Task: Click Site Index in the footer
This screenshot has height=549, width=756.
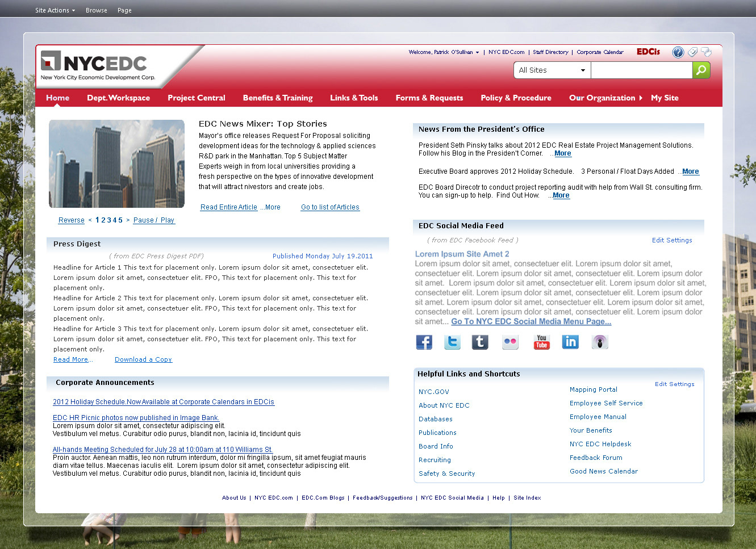Action: [527, 498]
